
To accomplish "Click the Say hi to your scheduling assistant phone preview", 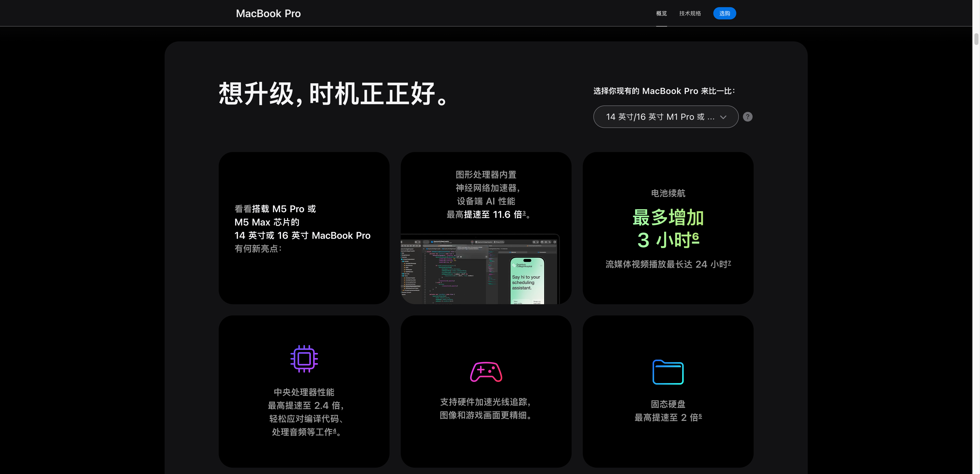I will click(x=527, y=281).
